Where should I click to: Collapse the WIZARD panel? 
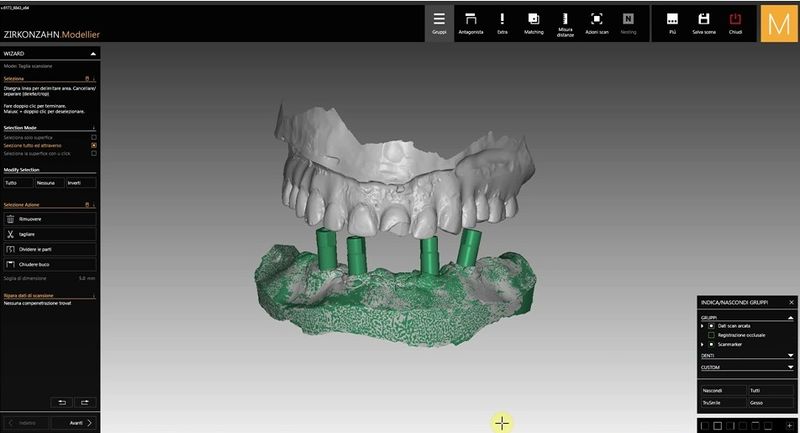click(93, 53)
